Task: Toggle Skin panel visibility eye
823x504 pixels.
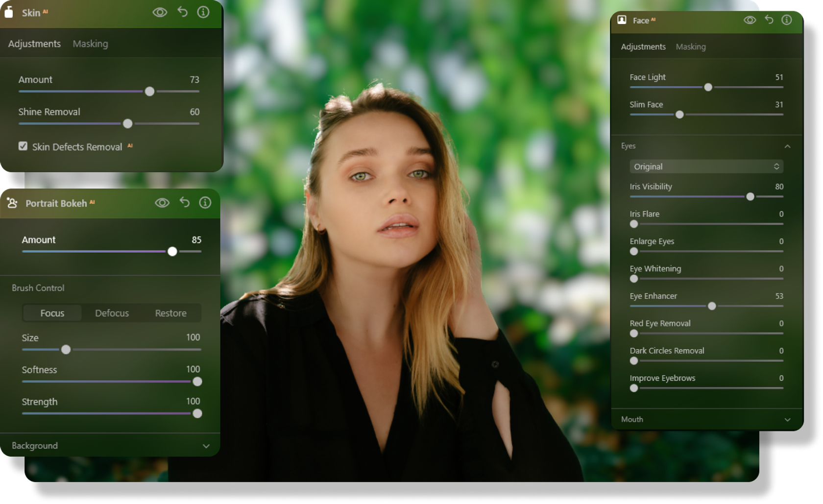Action: tap(160, 12)
